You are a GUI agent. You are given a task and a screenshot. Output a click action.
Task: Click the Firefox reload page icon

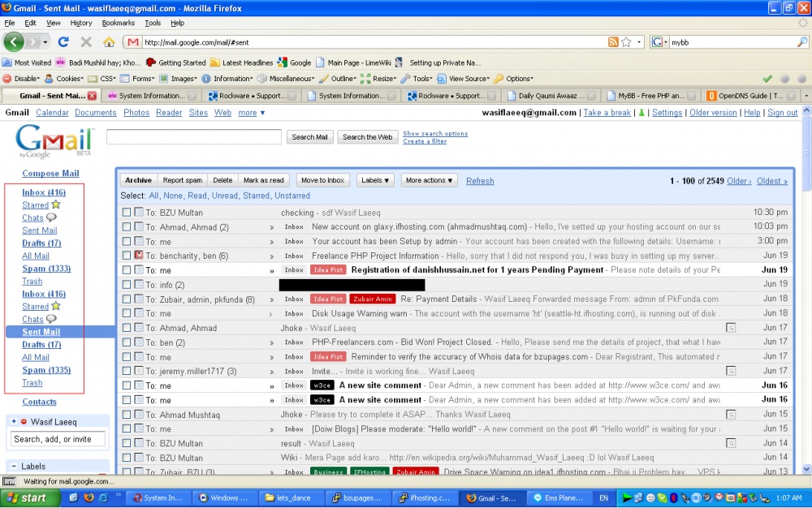pyautogui.click(x=63, y=42)
